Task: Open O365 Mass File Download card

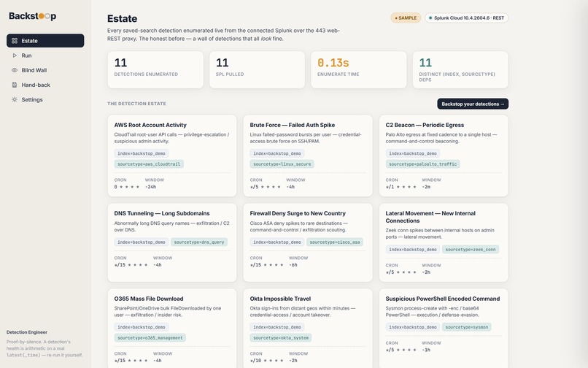Action: click(x=172, y=329)
